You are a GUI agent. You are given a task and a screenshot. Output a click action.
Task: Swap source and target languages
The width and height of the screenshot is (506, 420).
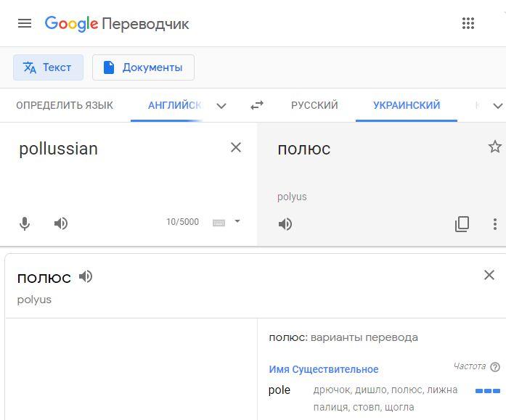(x=257, y=105)
